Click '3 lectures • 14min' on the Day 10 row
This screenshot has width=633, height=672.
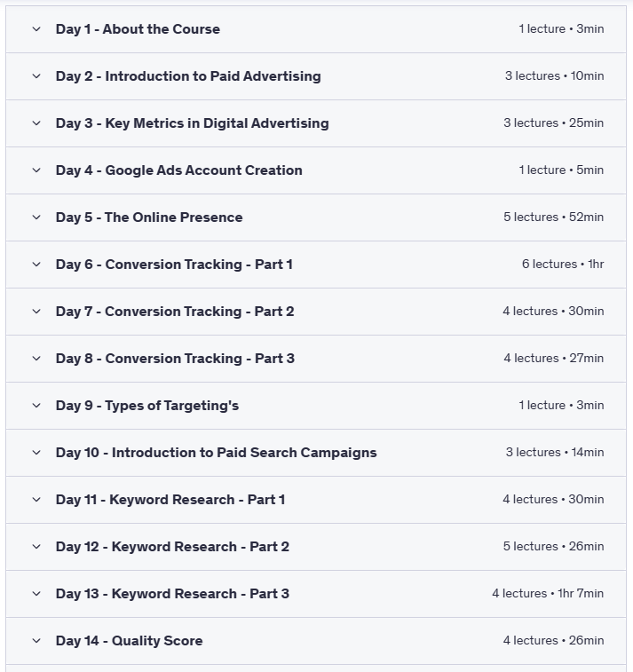click(555, 453)
